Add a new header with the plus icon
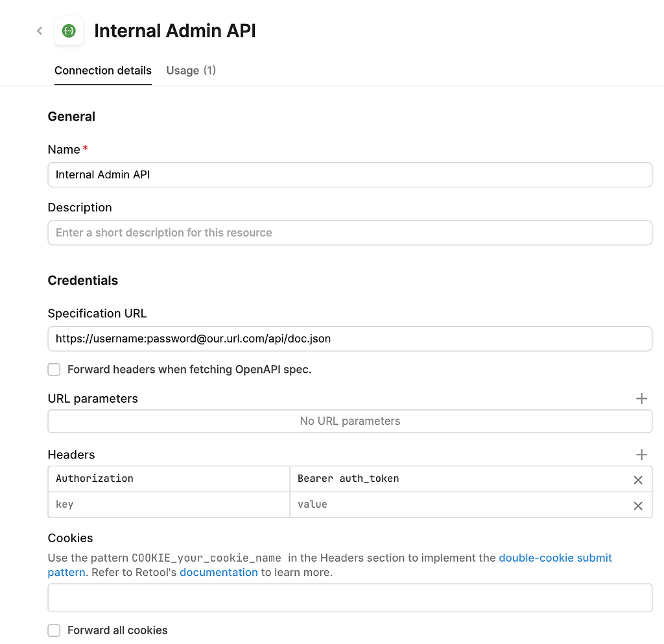The image size is (664, 644). (641, 455)
